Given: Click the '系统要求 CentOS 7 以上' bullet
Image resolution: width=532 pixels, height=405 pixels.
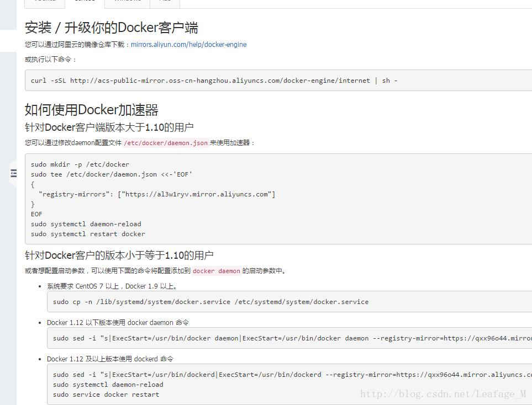Looking at the screenshot, I should click(x=112, y=286).
